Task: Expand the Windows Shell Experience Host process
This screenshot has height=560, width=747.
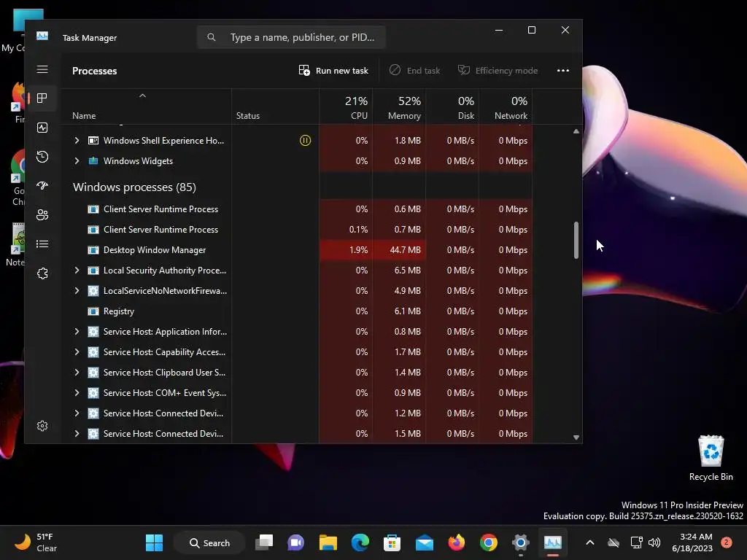Action: click(77, 141)
